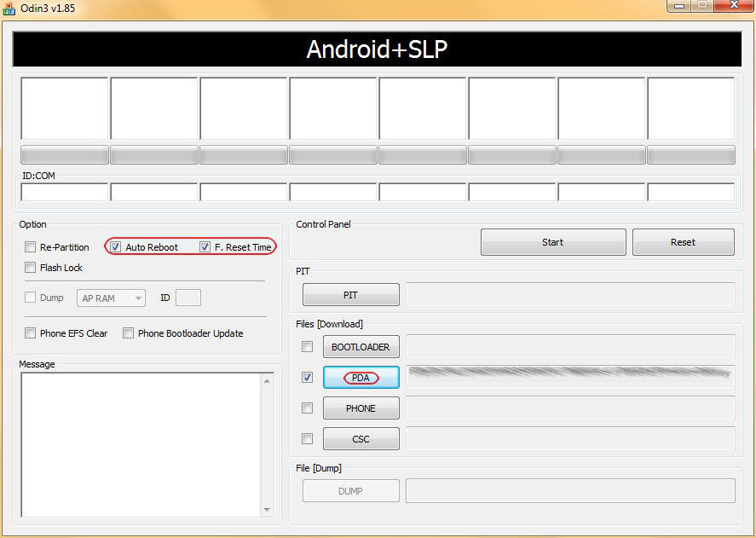Check the Phone EFS Clear option
756x538 pixels.
31,333
